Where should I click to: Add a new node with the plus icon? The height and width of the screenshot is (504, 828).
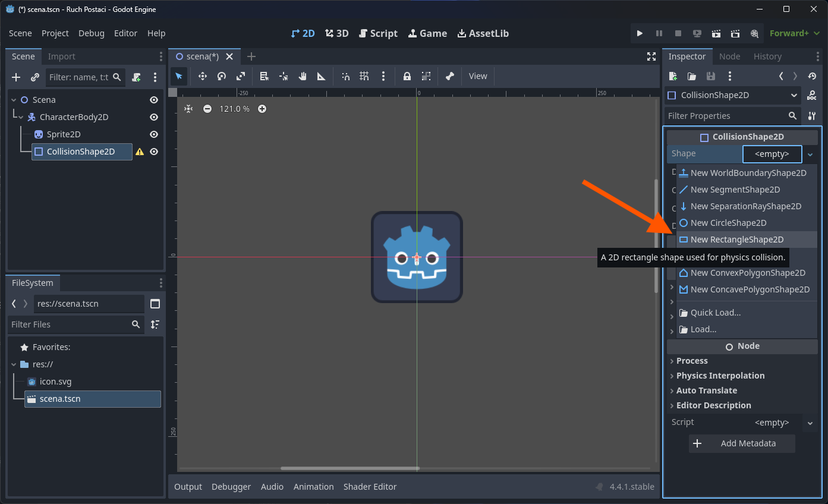(x=16, y=77)
